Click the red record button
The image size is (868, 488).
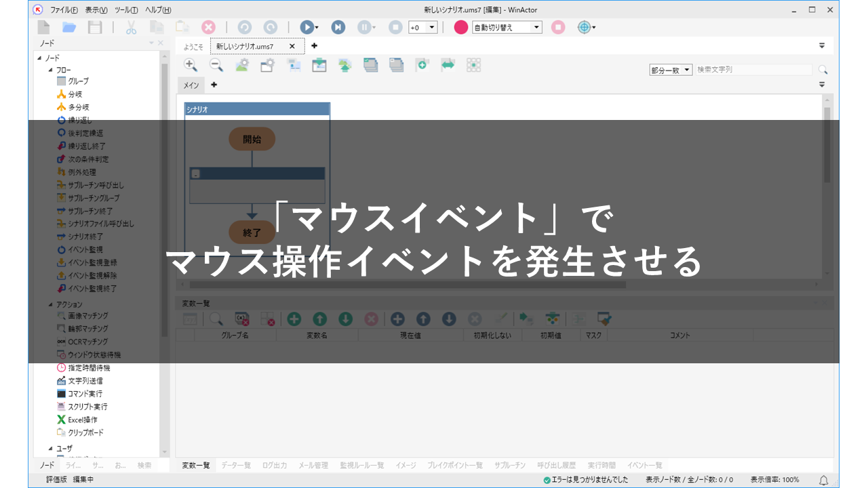[x=461, y=27]
